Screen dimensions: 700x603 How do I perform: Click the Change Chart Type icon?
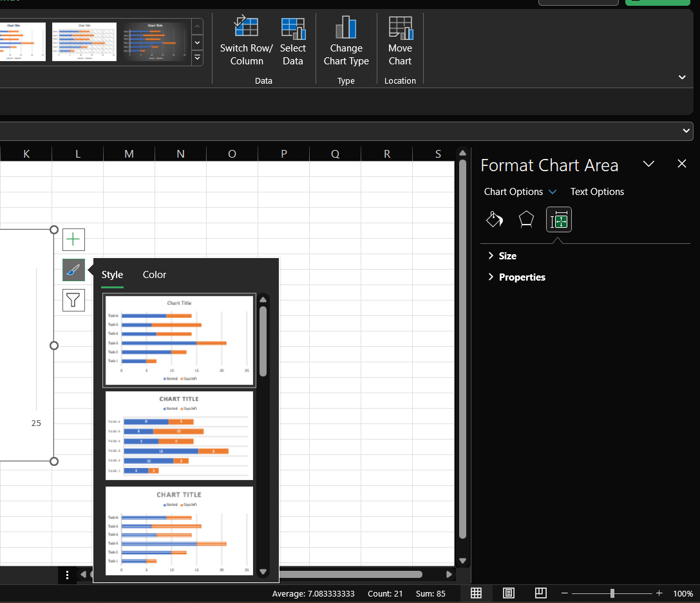tap(346, 28)
